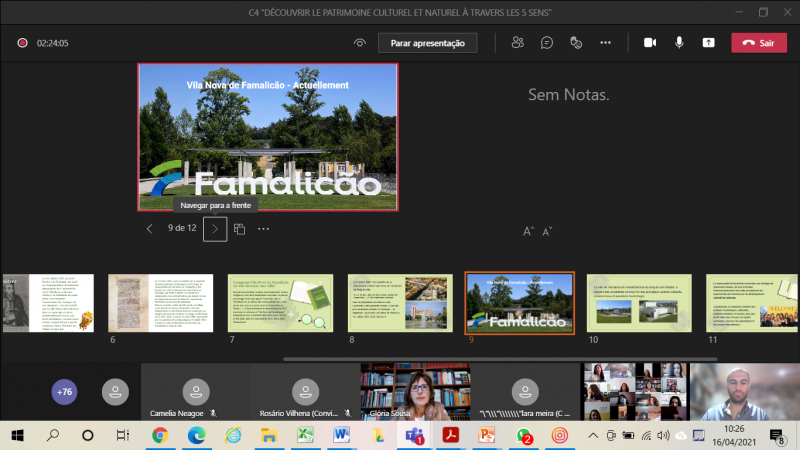This screenshot has height=450, width=800.
Task: Go to the previous slide
Action: coord(150,229)
